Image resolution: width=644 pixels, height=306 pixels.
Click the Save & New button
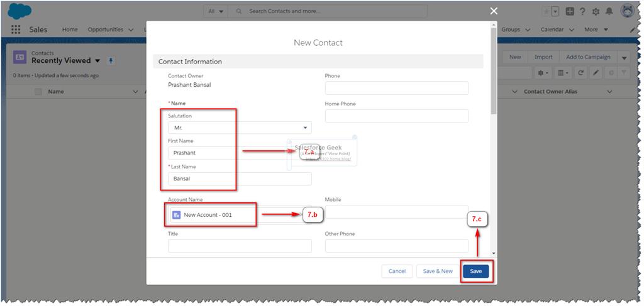pos(438,271)
